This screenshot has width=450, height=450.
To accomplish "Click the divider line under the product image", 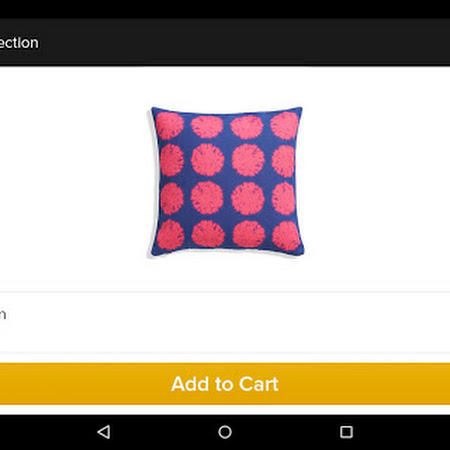I will click(225, 292).
